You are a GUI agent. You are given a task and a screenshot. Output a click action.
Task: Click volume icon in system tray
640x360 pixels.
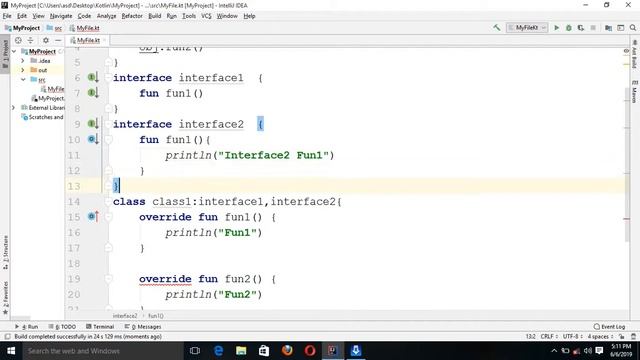click(588, 351)
